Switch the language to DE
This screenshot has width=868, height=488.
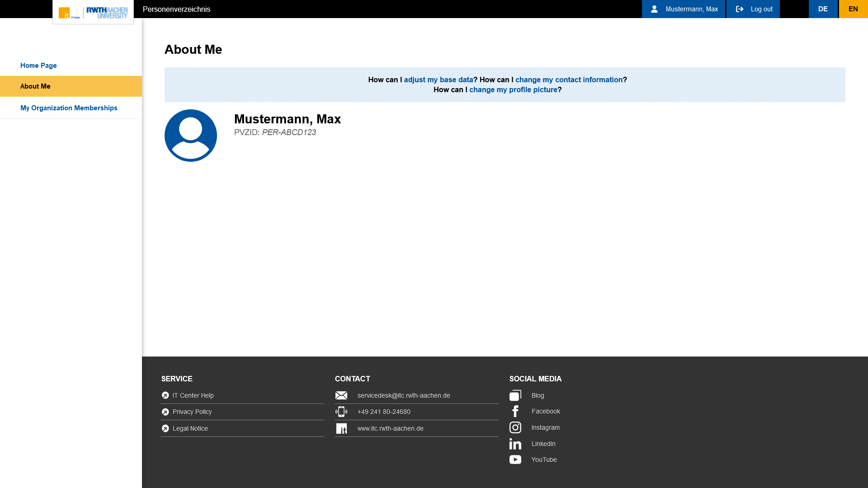(x=823, y=9)
